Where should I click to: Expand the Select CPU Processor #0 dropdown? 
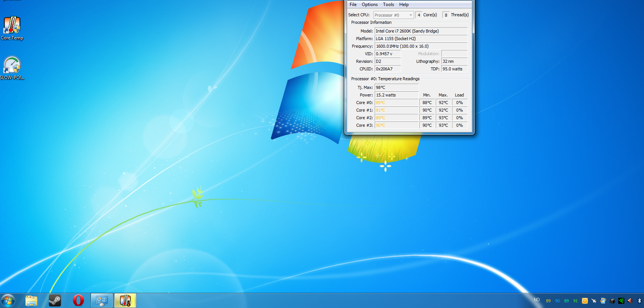point(394,15)
